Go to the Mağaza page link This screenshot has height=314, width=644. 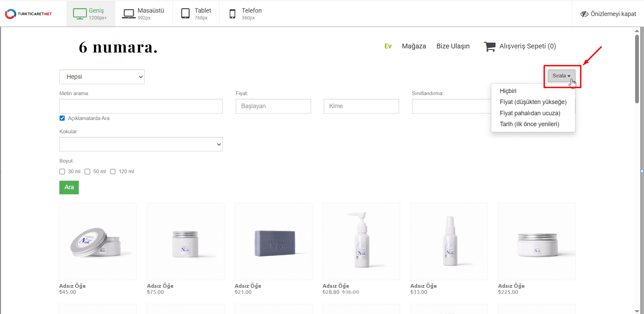pos(414,46)
